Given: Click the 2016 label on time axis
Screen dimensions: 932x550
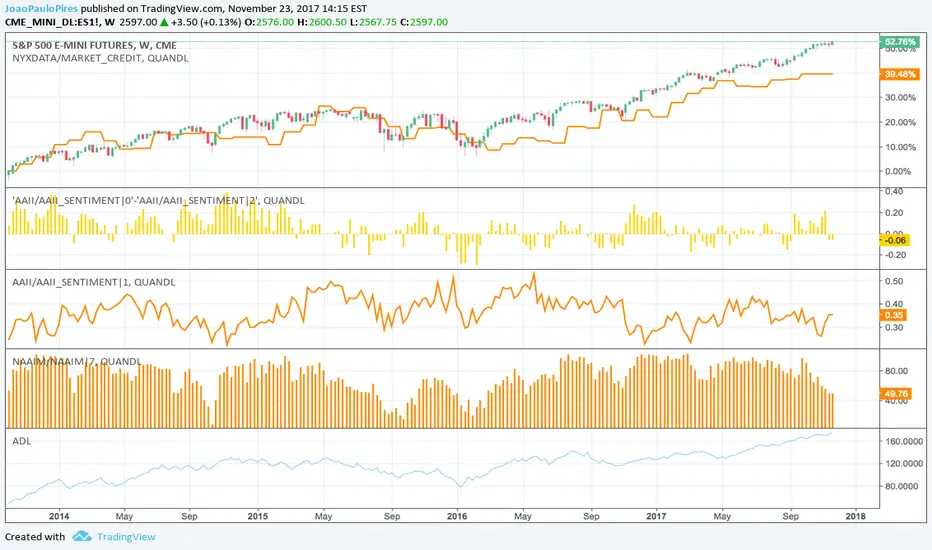Looking at the screenshot, I should pos(457,516).
